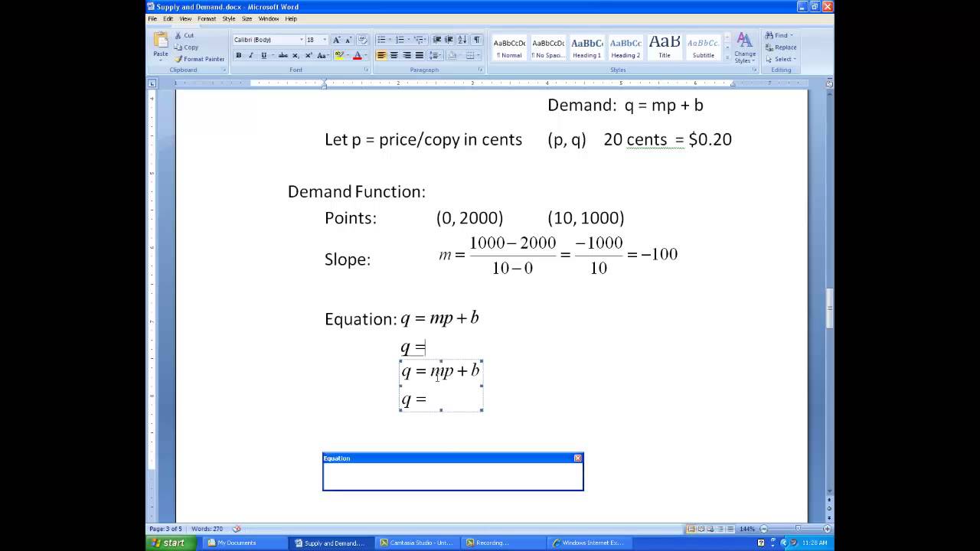
Task: Open the Windows Start menu
Action: [x=168, y=543]
